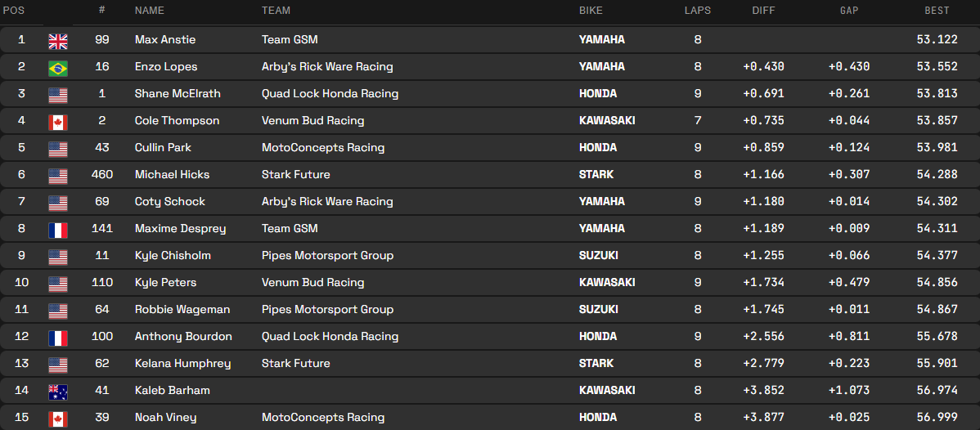Select the Stark Future team for Michael Hicks
980x430 pixels.
point(296,175)
